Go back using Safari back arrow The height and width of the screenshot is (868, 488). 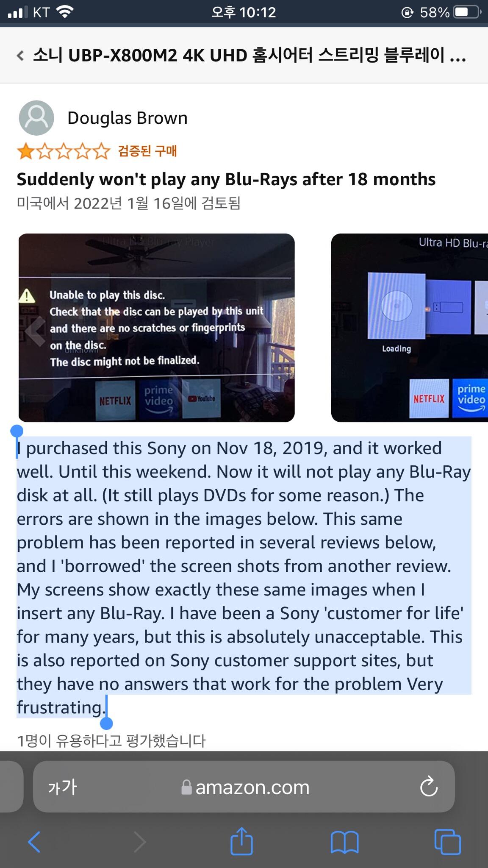click(x=34, y=842)
